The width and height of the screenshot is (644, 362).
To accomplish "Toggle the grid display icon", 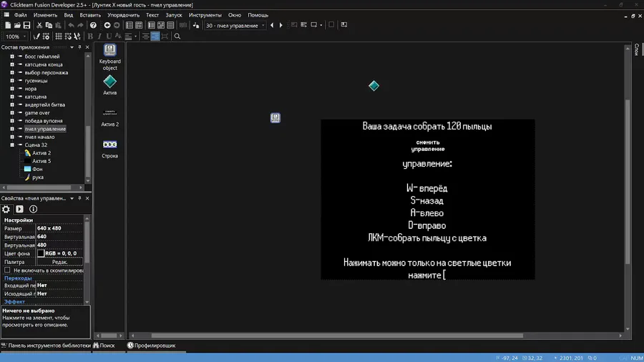I will coord(59,36).
